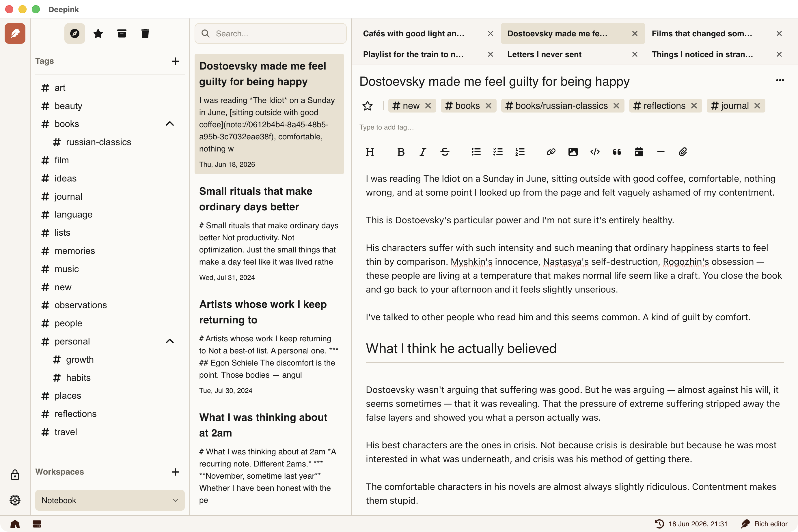Open the archive box view
Screen dimensions: 798x532
[122, 33]
